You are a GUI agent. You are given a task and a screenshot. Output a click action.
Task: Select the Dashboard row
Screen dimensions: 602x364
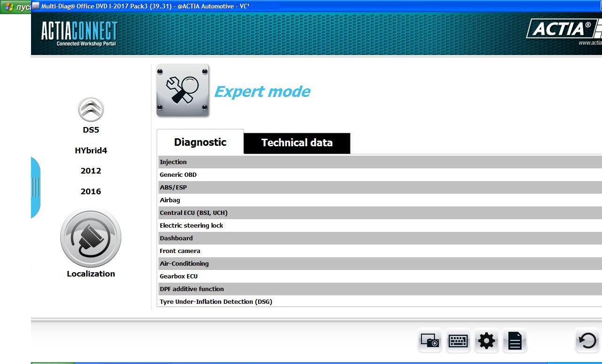click(380, 238)
